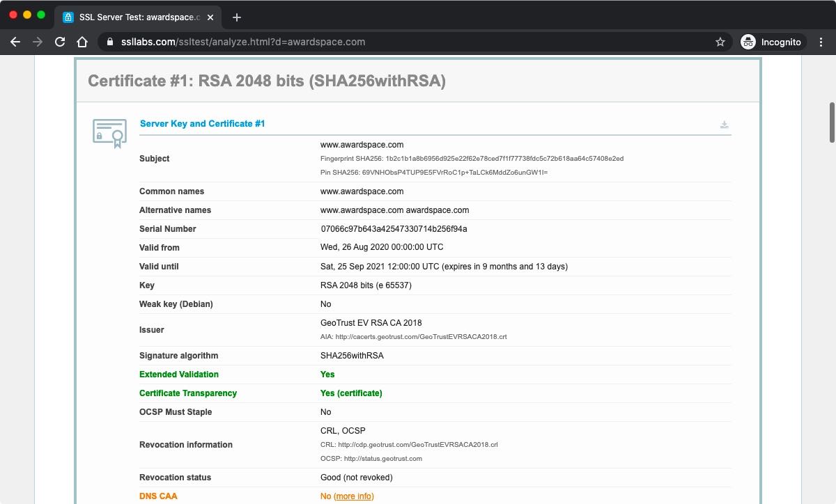The height and width of the screenshot is (504, 836).
Task: Click the home icon
Action: point(82,42)
